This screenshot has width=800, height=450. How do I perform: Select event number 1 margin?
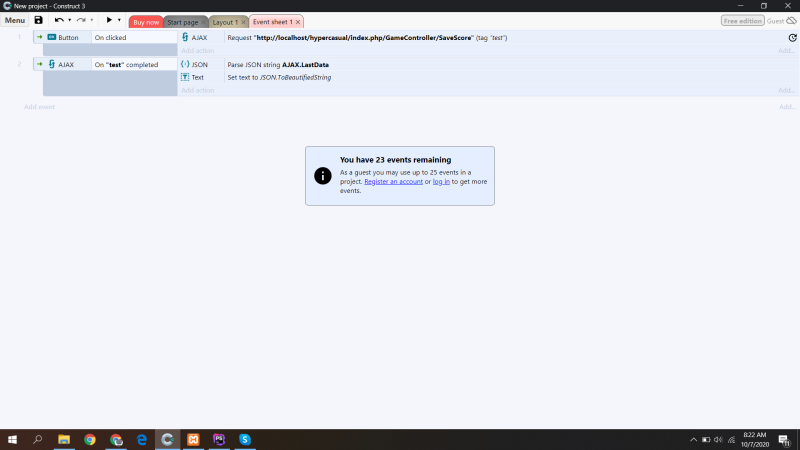pyautogui.click(x=19, y=37)
